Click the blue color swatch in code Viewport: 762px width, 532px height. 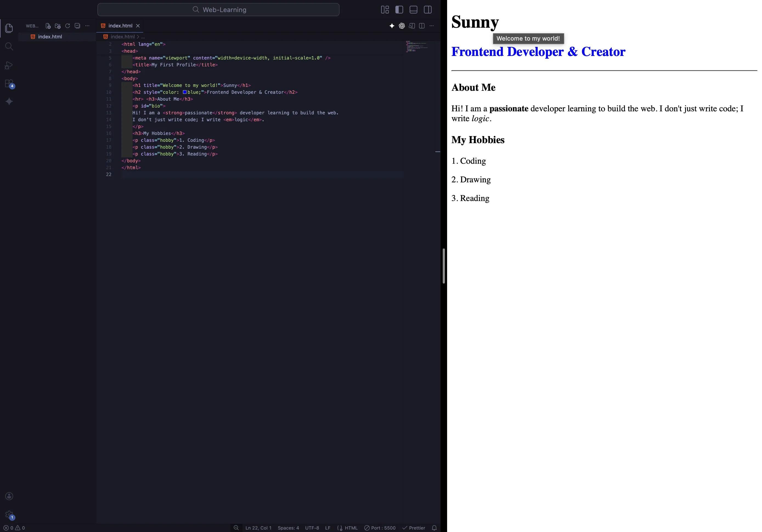[x=185, y=92]
